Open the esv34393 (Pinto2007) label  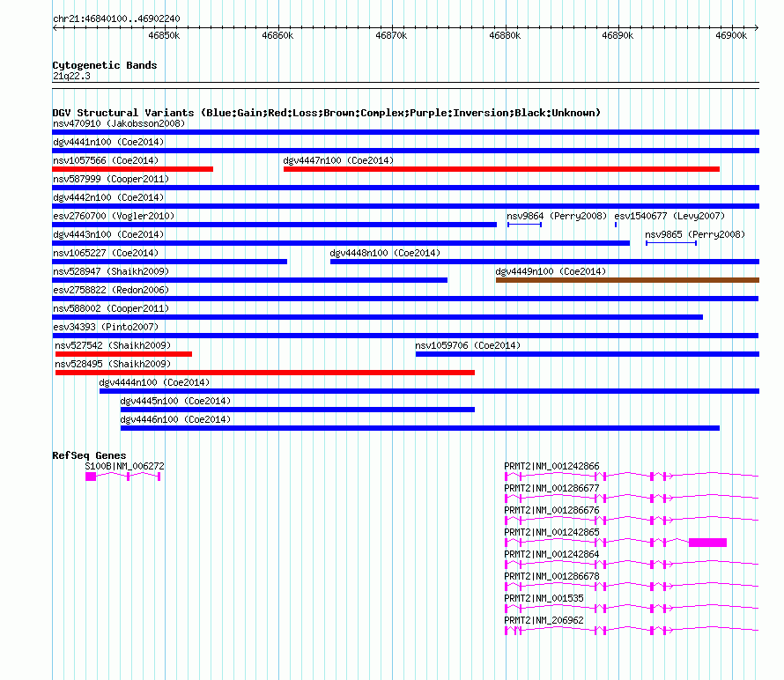pos(106,327)
